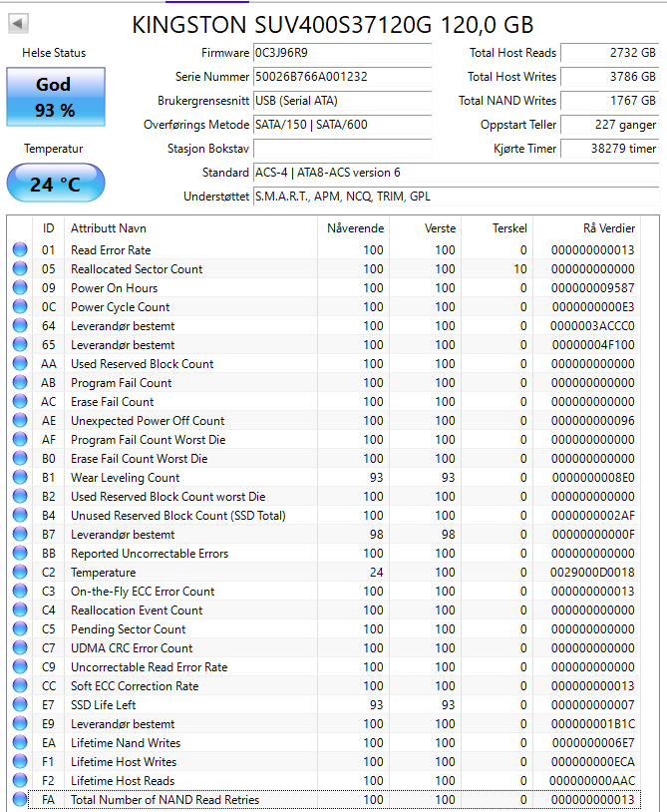Click the status orb for Lifetime Host Writes

click(20, 761)
